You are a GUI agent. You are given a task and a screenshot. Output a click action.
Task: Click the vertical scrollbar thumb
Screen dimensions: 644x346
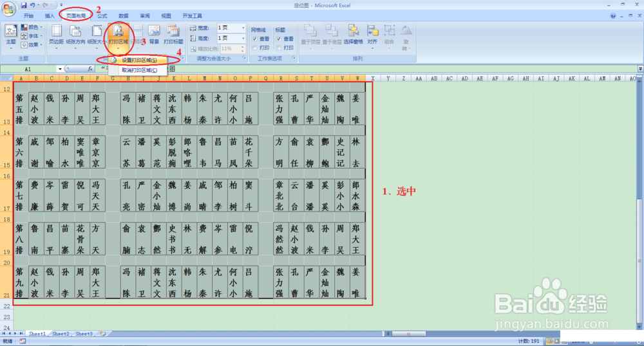click(639, 260)
